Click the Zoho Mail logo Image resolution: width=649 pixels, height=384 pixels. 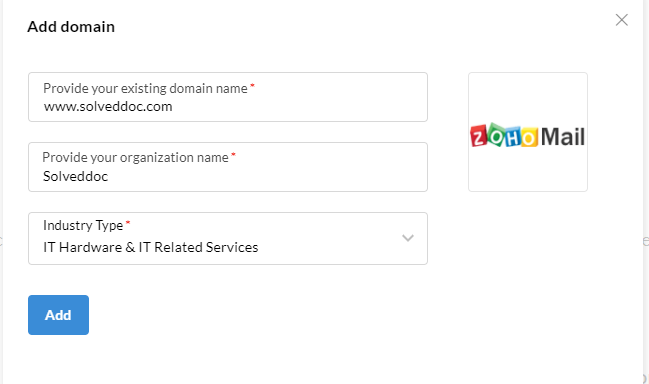pyautogui.click(x=527, y=135)
